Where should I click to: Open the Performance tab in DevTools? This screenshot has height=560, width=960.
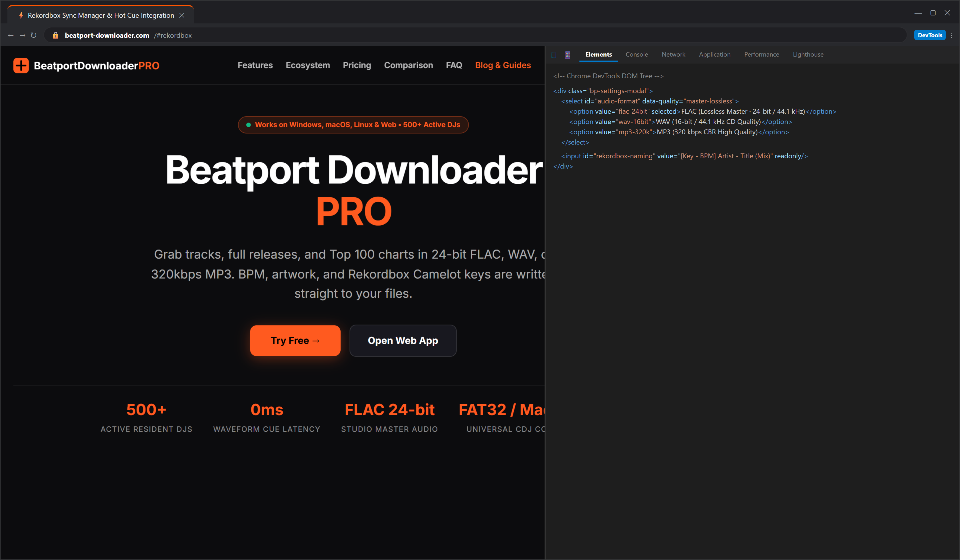[x=761, y=55]
